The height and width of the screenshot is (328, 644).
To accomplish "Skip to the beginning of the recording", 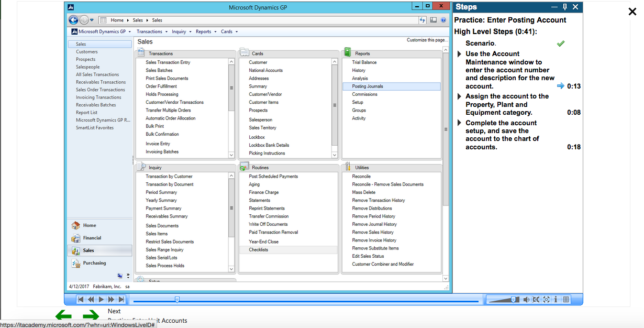I will click(81, 300).
